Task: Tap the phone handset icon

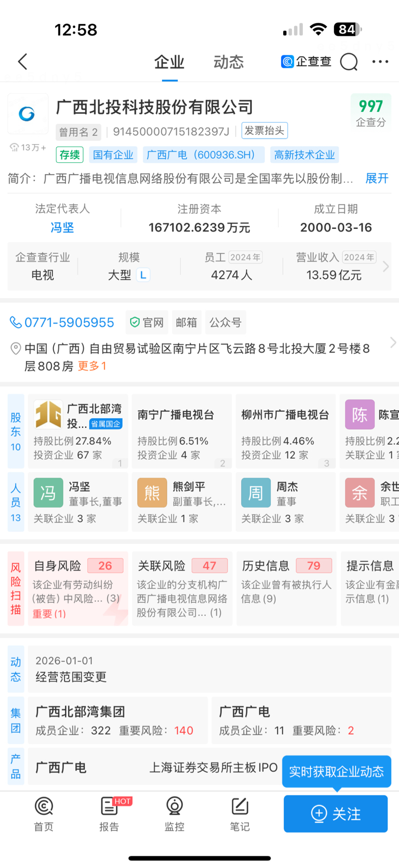Action: (16, 322)
